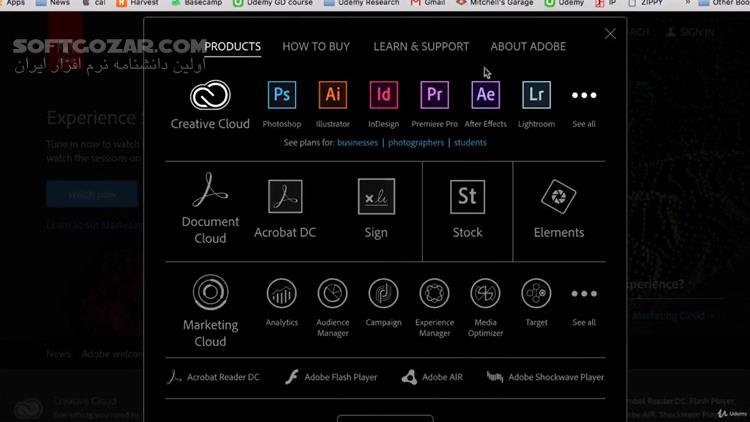This screenshot has height=422, width=750.
Task: Select the Campaign icon
Action: pyautogui.click(x=384, y=293)
